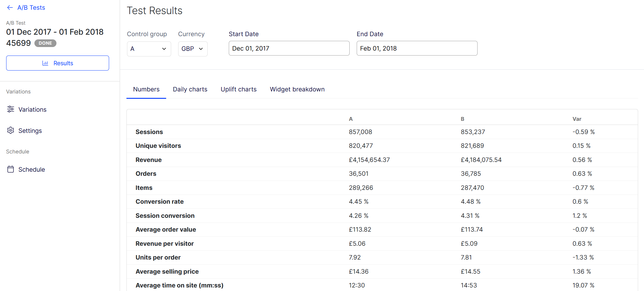Click the bar chart icon in Results button

[45, 63]
